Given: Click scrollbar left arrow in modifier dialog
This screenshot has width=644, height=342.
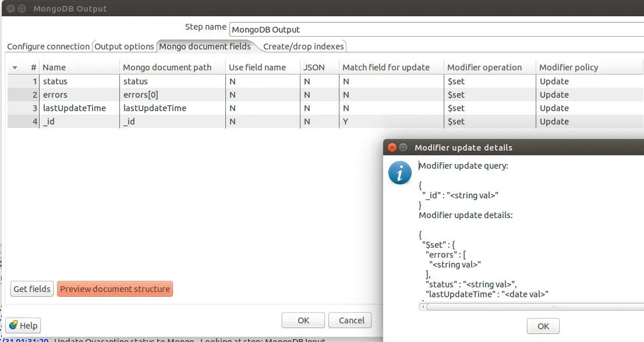Looking at the screenshot, I should pyautogui.click(x=423, y=307).
